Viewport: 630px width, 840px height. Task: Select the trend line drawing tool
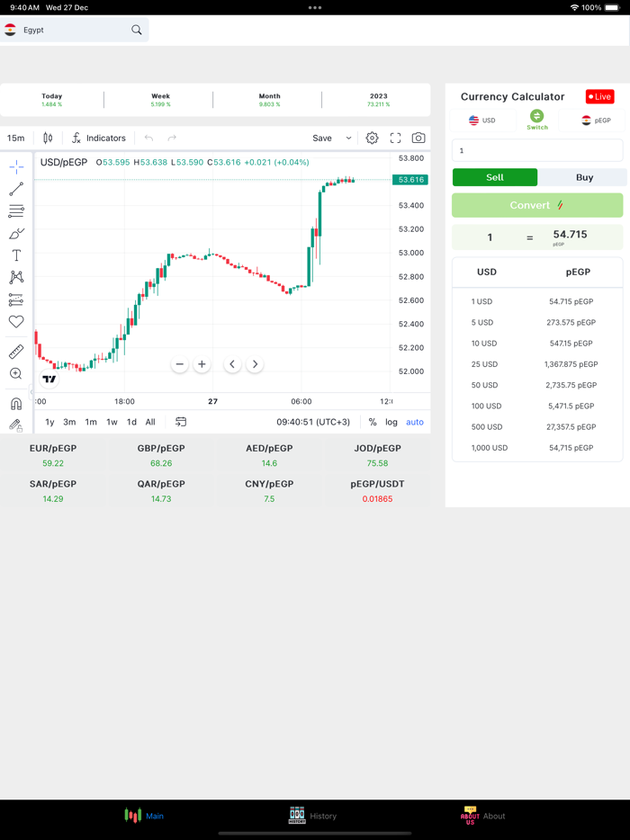[16, 189]
